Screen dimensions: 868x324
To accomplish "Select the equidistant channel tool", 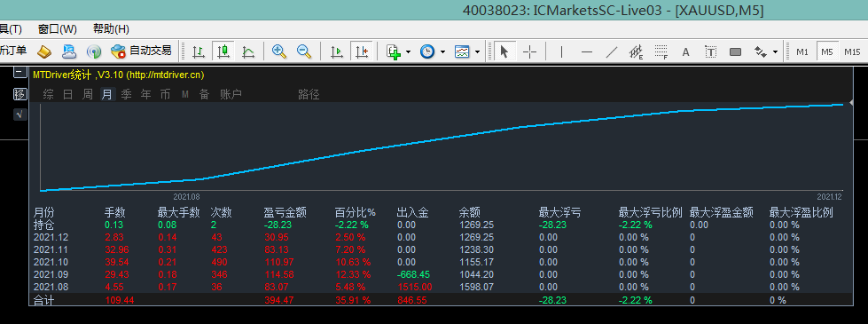I will [636, 51].
